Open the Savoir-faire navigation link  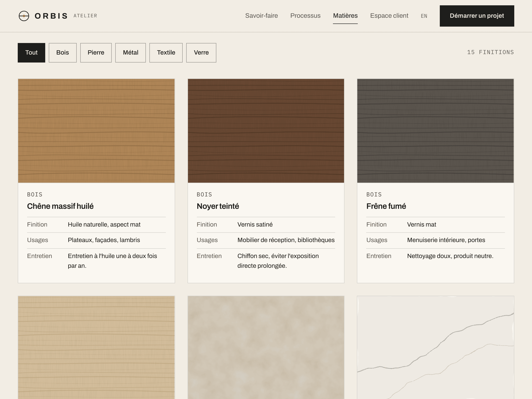pyautogui.click(x=261, y=16)
